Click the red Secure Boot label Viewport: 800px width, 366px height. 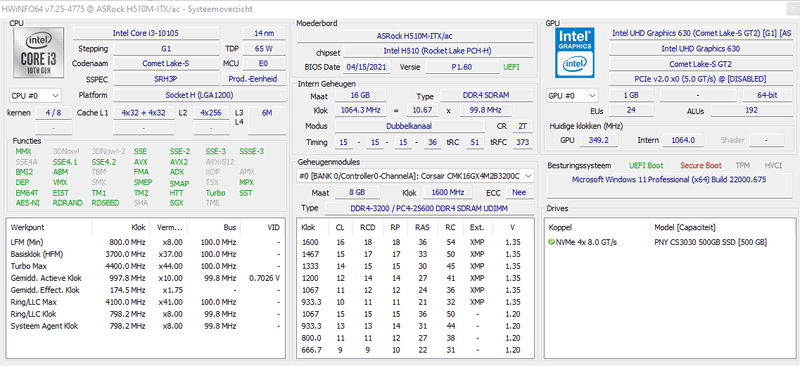point(701,165)
